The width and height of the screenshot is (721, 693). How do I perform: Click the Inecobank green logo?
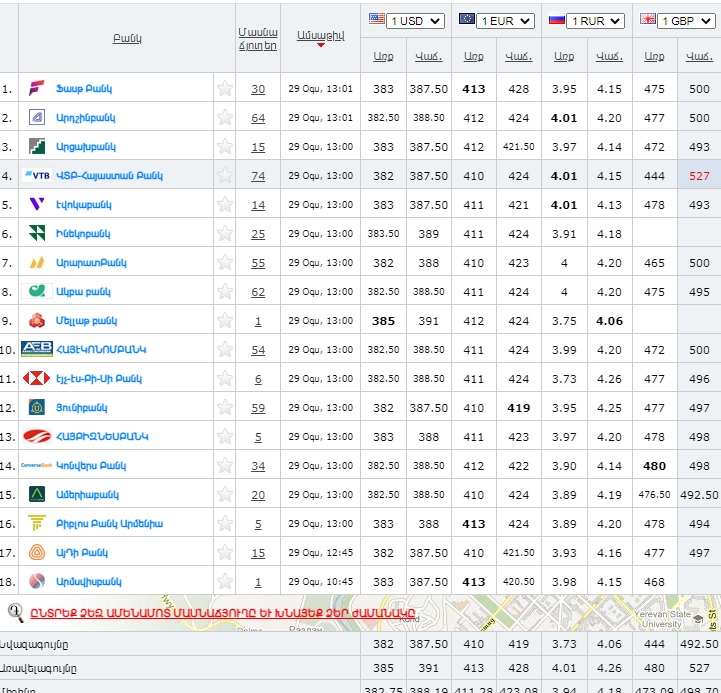[x=36, y=233]
